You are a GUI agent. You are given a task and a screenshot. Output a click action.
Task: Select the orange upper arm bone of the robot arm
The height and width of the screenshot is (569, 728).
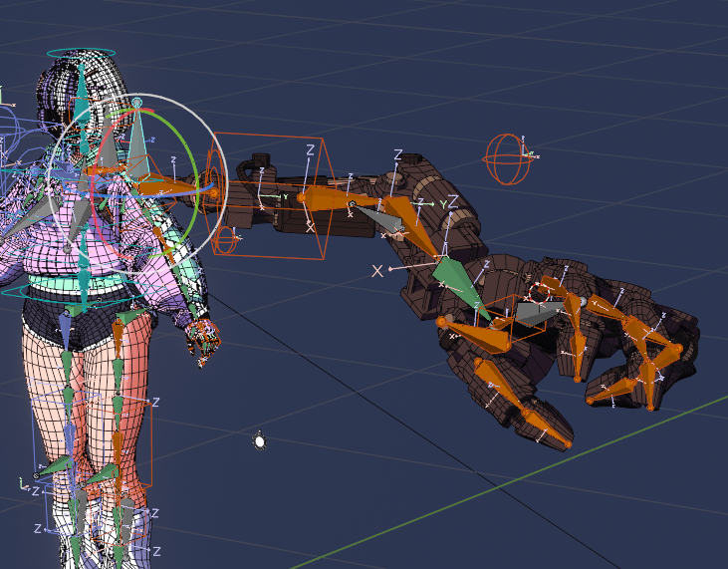pyautogui.click(x=327, y=198)
